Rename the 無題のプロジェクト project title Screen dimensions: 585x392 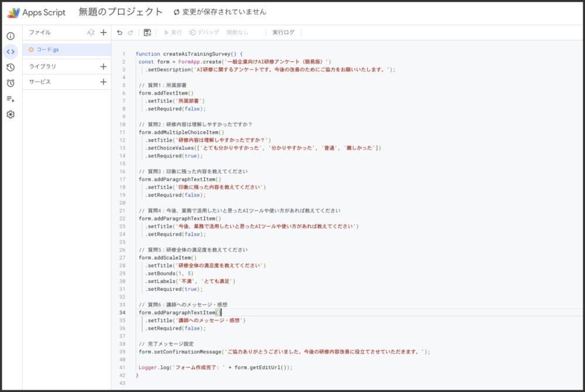pyautogui.click(x=118, y=11)
